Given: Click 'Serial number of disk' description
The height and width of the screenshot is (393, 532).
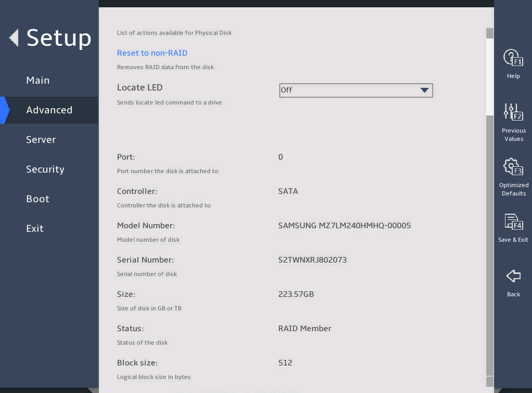Looking at the screenshot, I should coord(147,274).
